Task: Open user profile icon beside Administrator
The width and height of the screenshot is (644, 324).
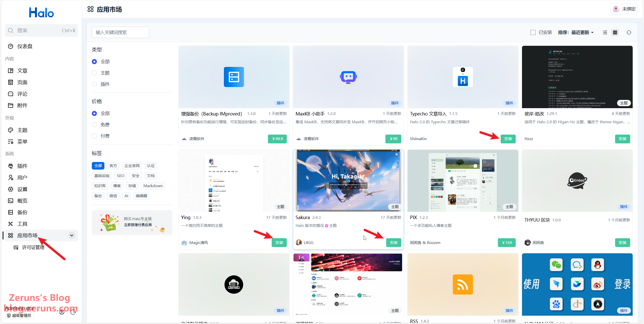Action: click(62, 312)
